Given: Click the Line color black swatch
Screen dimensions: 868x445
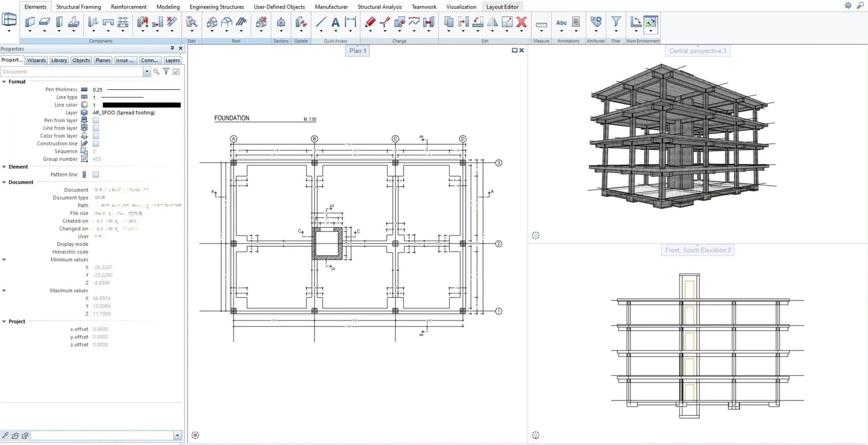Looking at the screenshot, I should (x=142, y=105).
